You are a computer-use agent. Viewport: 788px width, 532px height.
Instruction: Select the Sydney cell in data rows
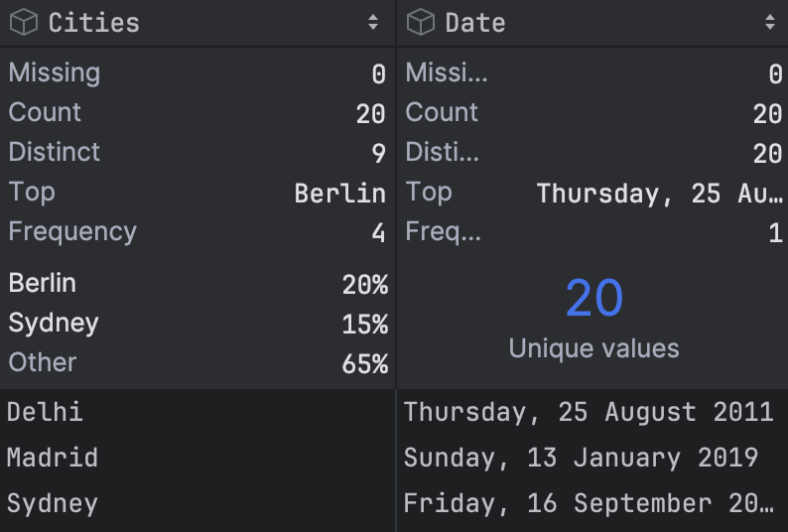click(x=197, y=504)
